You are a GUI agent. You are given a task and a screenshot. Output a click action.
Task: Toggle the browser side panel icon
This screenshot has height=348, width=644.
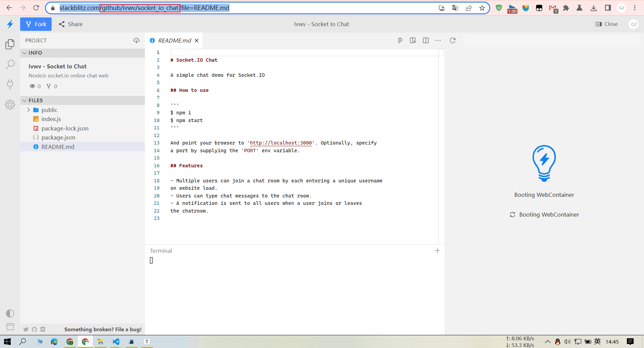607,8
